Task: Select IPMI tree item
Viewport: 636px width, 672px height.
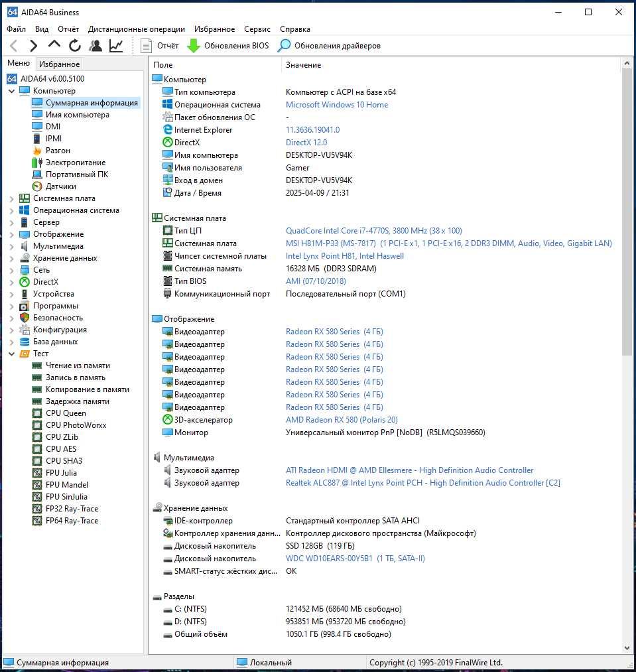Action: point(54,139)
